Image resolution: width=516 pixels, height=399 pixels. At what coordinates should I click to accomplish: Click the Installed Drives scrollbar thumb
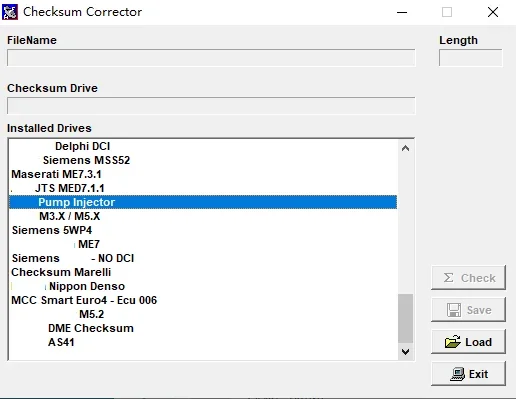tap(405, 318)
